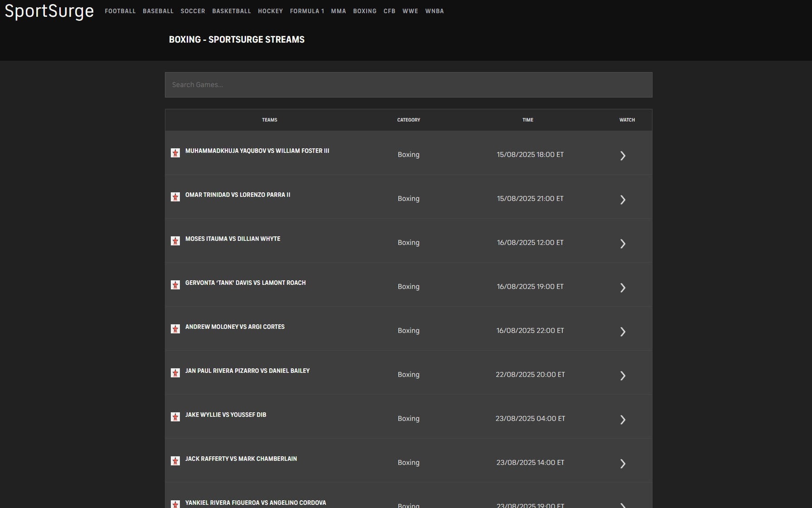Screen dimensions: 812x508
Task: Open Jake Wyllie vs Youssef Dib match
Action: [x=226, y=415]
